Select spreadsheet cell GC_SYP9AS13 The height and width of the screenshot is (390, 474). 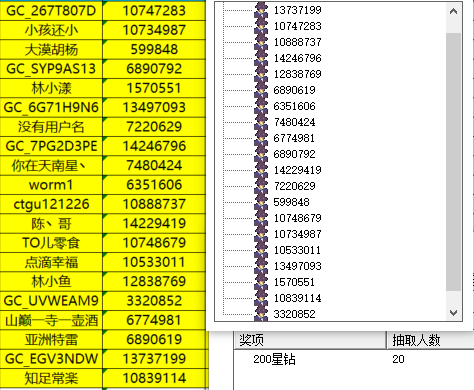click(51, 69)
